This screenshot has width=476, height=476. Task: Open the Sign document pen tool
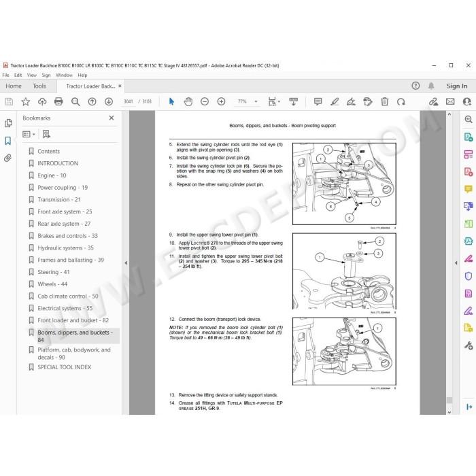point(352,101)
